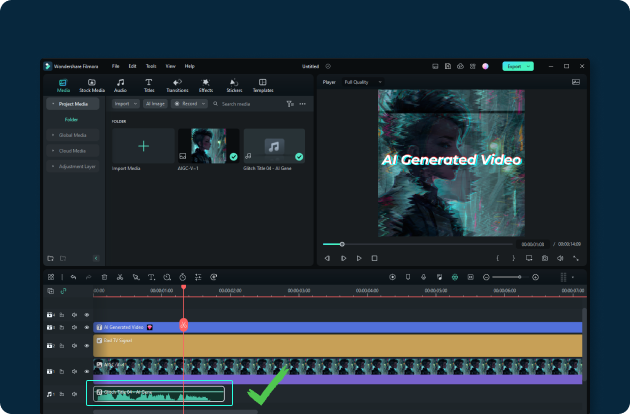Switch to the Effects tab

pos(206,86)
